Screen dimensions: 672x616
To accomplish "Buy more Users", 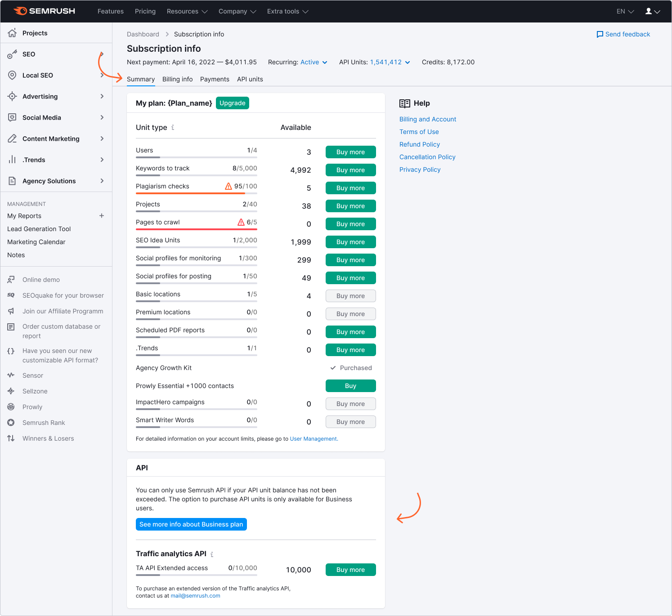I will click(x=351, y=152).
